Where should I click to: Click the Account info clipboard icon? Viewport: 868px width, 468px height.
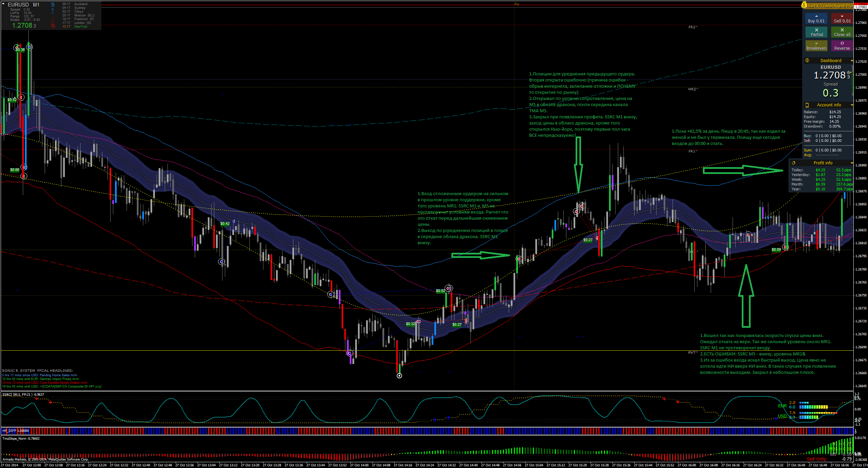tap(807, 105)
